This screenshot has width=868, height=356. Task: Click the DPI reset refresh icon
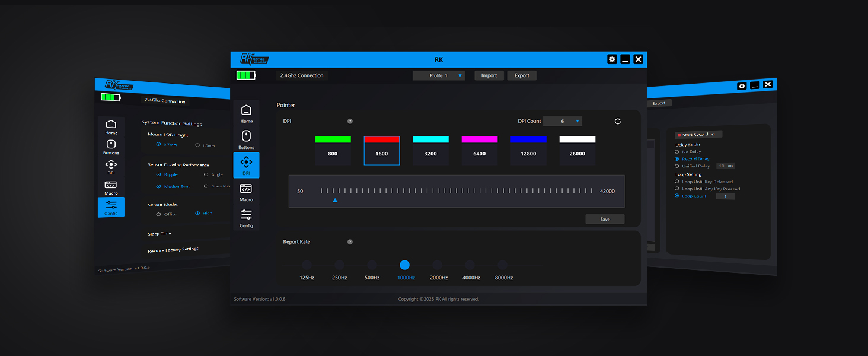point(617,121)
